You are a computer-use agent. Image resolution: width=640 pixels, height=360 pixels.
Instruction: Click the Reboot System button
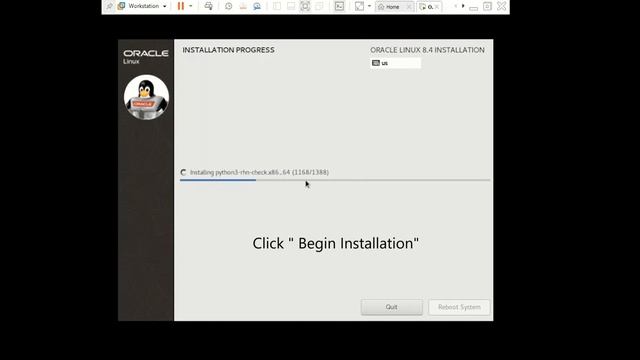tap(459, 307)
